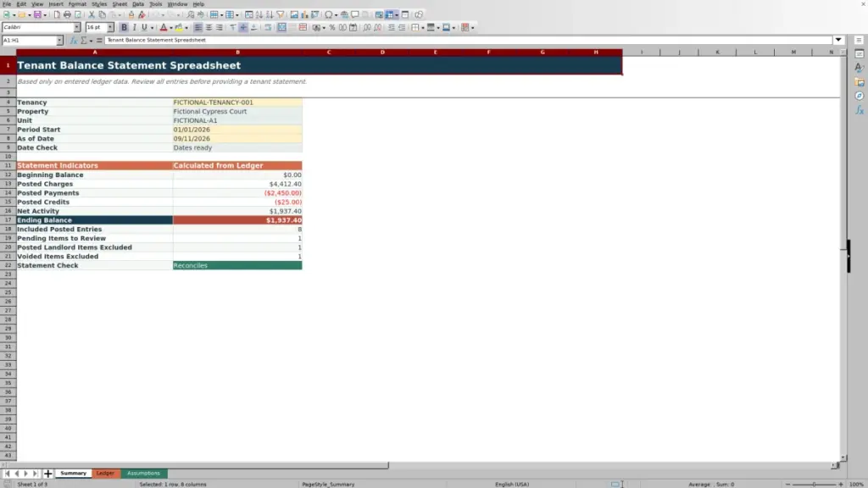The width and height of the screenshot is (868, 488).
Task: Merge and center the selected cells
Action: pos(281,27)
